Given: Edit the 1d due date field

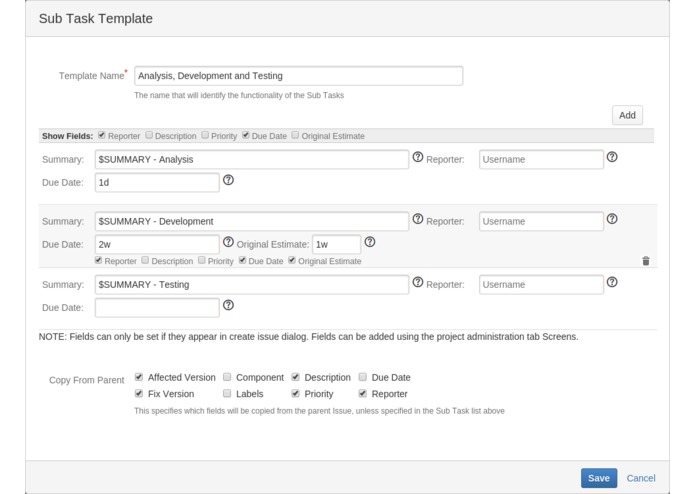Looking at the screenshot, I should click(157, 183).
